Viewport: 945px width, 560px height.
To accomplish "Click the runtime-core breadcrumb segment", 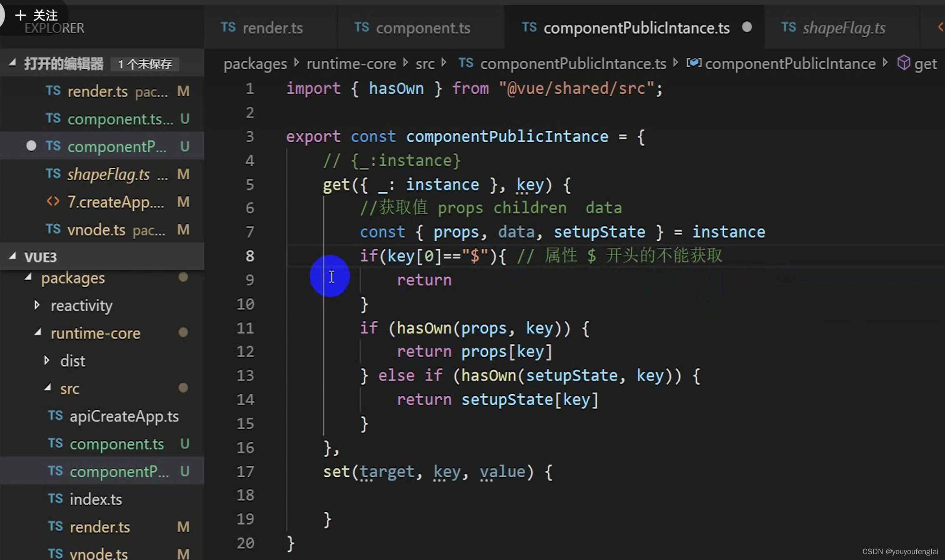I will pyautogui.click(x=352, y=64).
